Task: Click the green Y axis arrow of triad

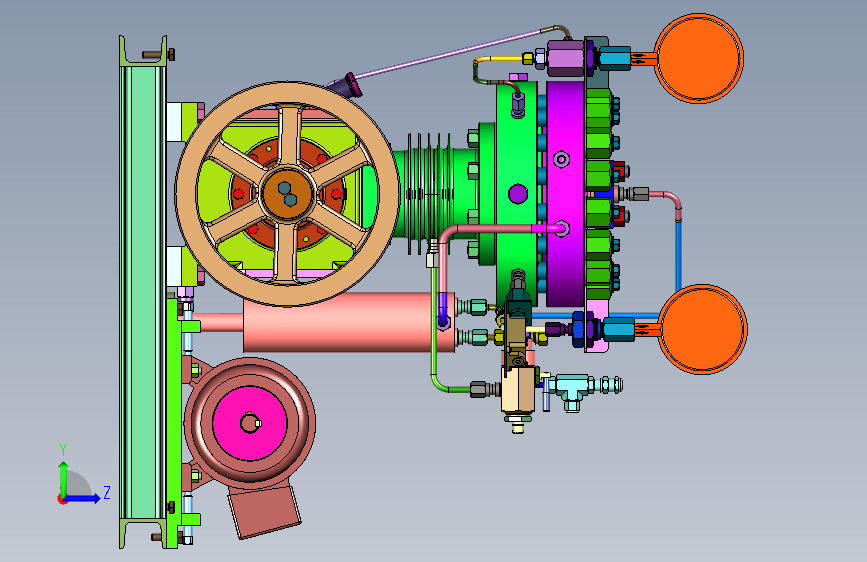Action: 63,479
